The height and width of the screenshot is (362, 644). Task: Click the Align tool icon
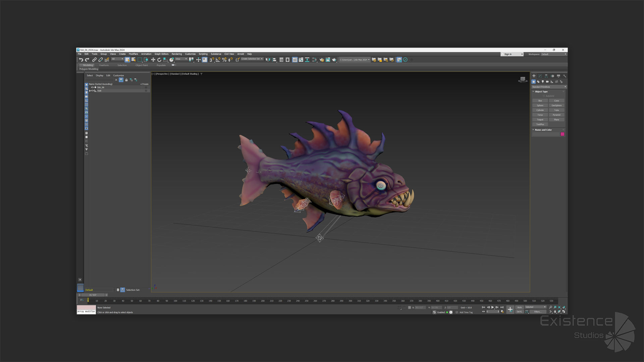274,60
